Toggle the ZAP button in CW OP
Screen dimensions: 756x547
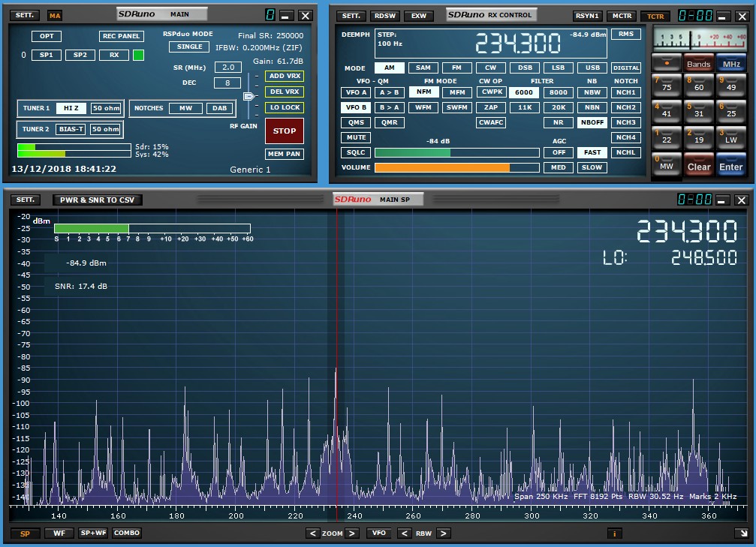[x=491, y=107]
